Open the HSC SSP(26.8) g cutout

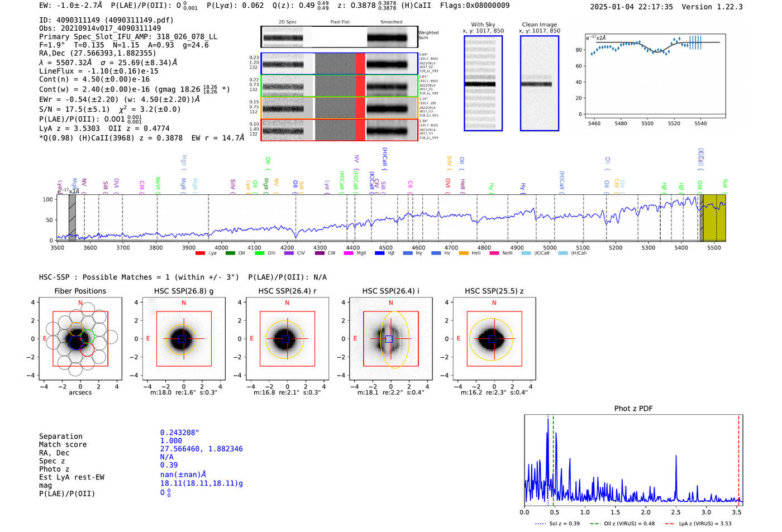[x=184, y=339]
